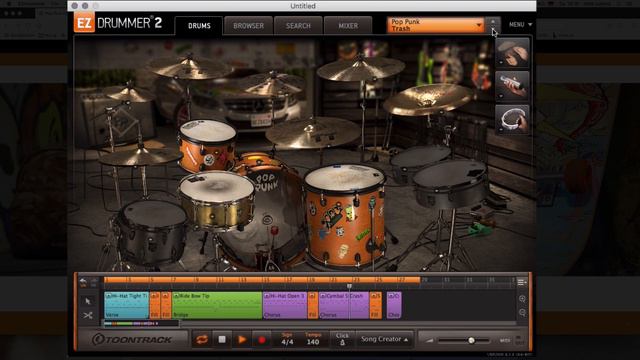This screenshot has width=640, height=360.
Task: Select the Cymbal Crash Chorus block
Action: 344,305
